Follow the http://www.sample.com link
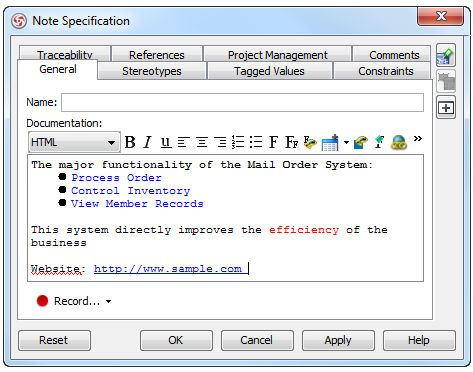 [x=168, y=269]
